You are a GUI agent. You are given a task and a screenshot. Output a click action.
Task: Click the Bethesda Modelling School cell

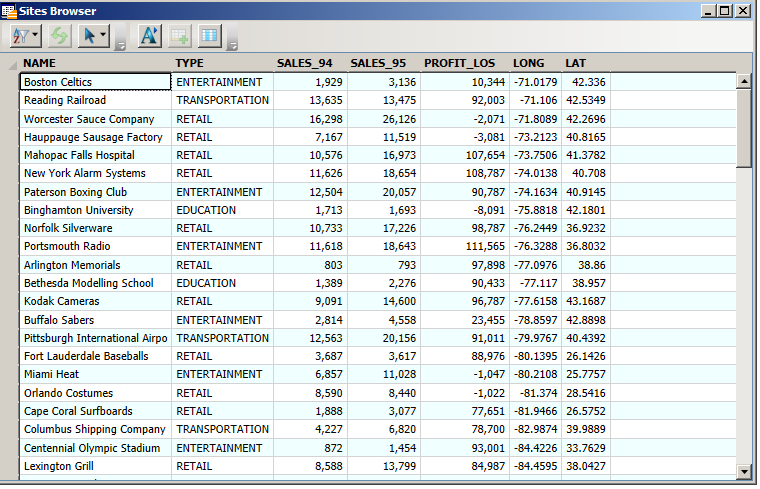tap(95, 283)
